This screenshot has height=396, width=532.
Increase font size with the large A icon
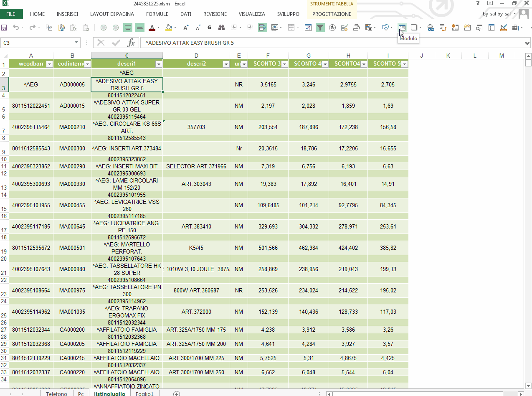pos(186,28)
